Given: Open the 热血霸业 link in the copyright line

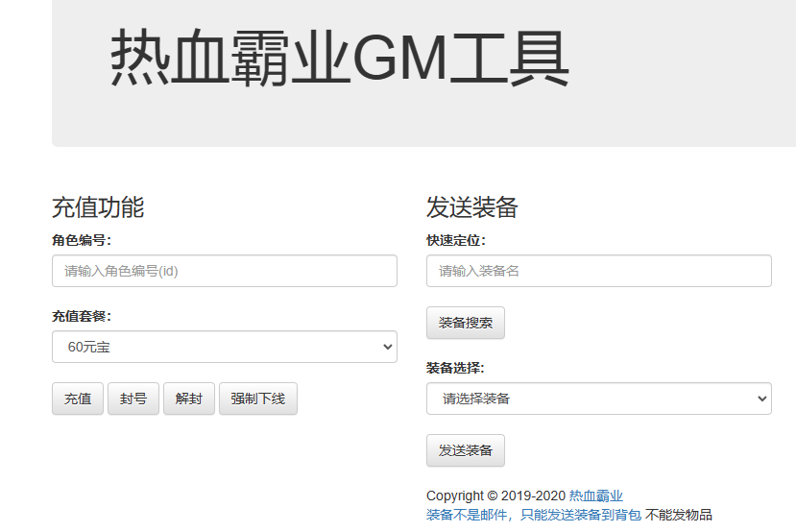Looking at the screenshot, I should point(595,496).
